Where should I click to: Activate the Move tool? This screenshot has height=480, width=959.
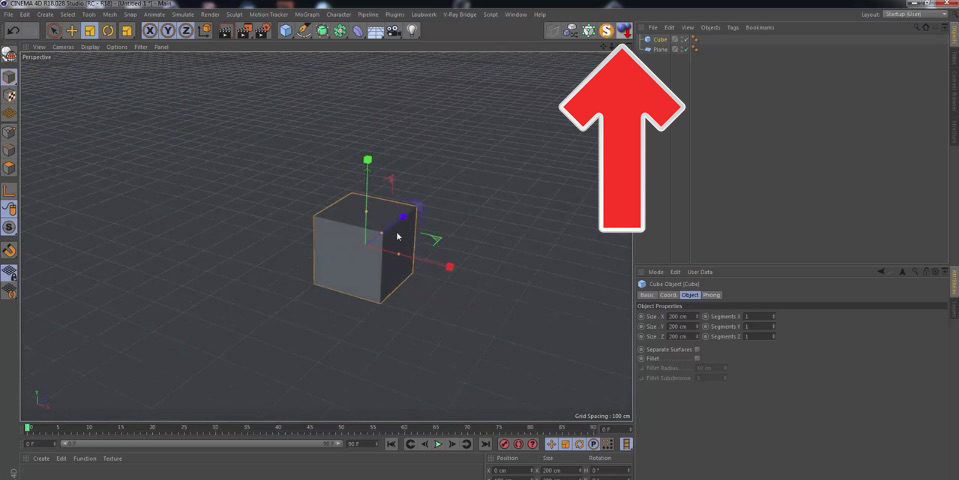72,31
